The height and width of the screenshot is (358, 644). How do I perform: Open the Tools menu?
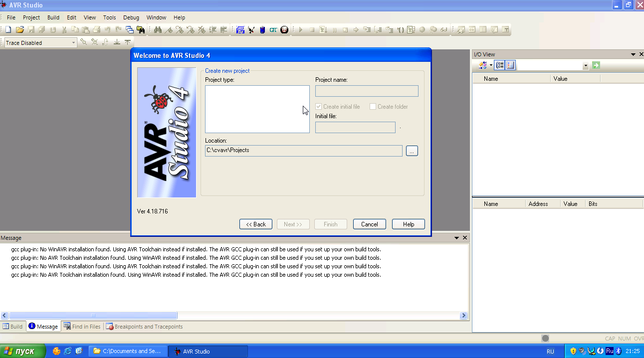coord(109,17)
